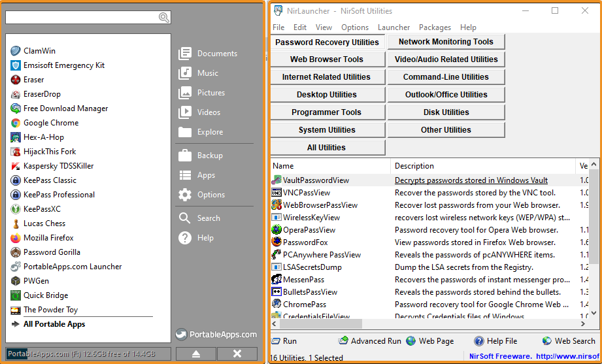Launch PWGen password generator
This screenshot has width=602, height=364.
[x=29, y=281]
